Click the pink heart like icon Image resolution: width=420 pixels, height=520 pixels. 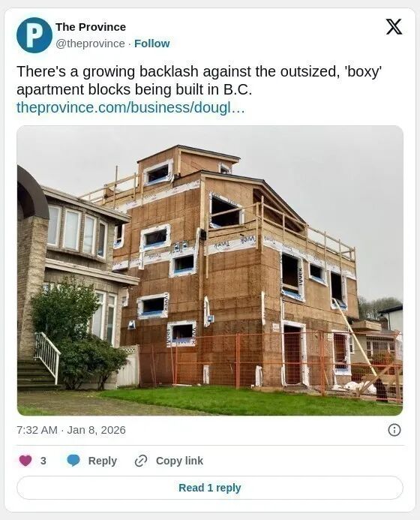(x=25, y=460)
